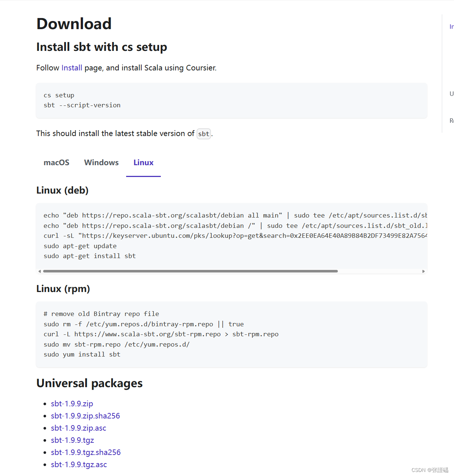Click the 'Universal packages' heading

(89, 383)
